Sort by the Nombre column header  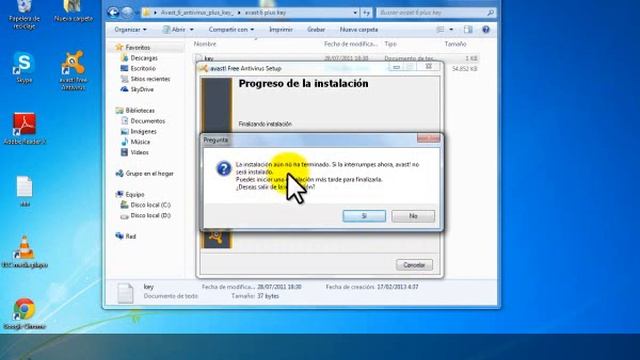click(x=205, y=44)
